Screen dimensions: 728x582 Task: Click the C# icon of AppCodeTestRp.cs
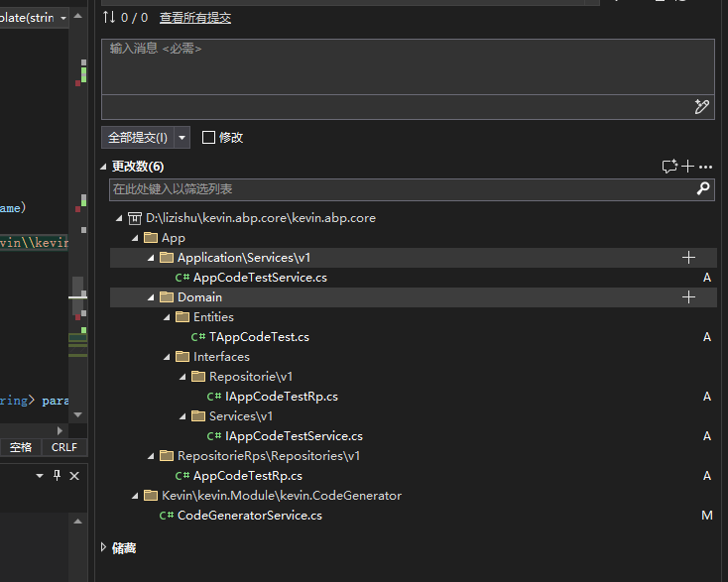coord(182,476)
